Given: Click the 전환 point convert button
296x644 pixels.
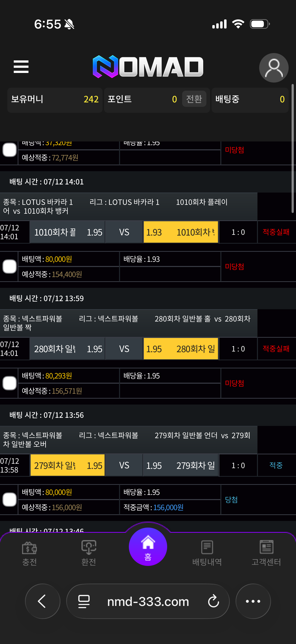Looking at the screenshot, I should 194,99.
